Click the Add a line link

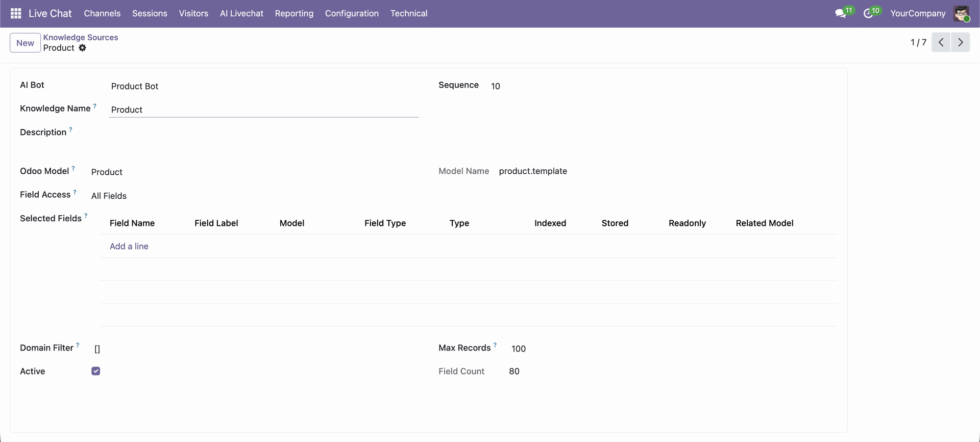click(x=129, y=246)
